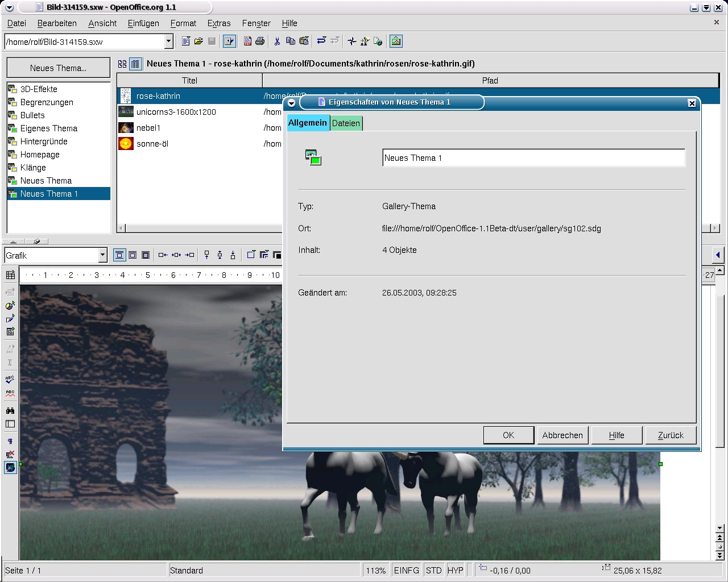
Task: Click the 113% zoom level in status bar
Action: 375,570
